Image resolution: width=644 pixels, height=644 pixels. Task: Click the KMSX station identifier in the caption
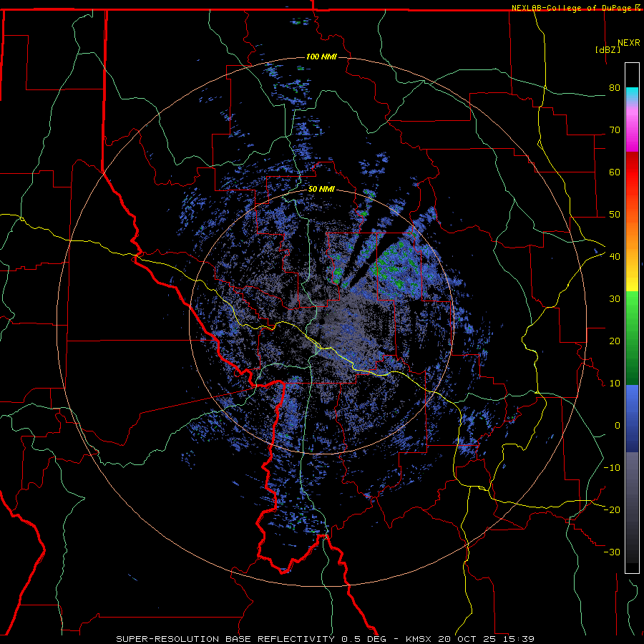pyautogui.click(x=419, y=639)
